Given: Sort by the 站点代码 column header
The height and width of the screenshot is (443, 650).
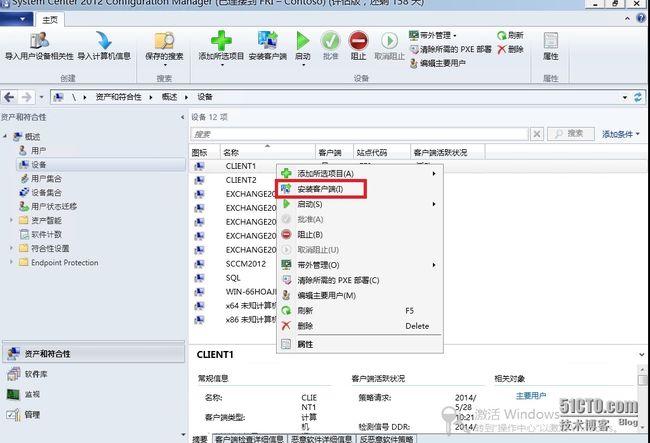Looking at the screenshot, I should tap(382, 153).
